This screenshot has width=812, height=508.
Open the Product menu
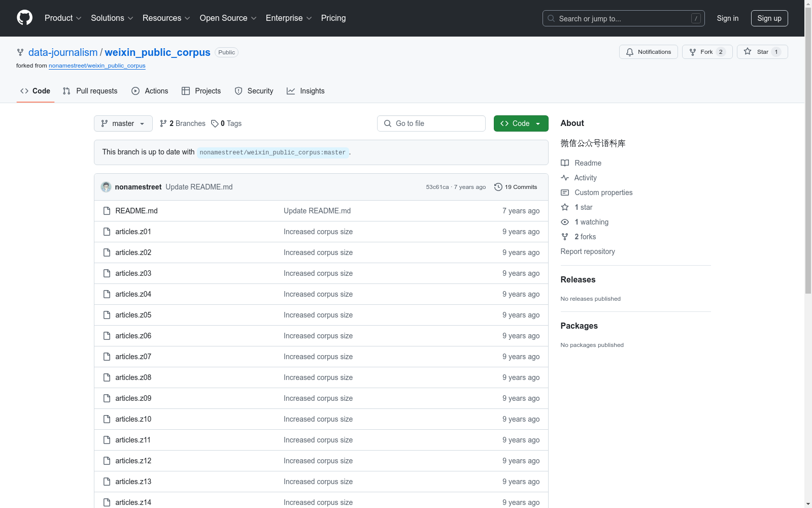click(63, 18)
